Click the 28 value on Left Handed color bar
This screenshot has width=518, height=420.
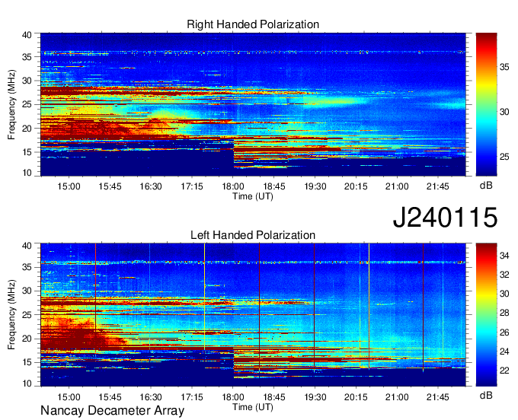504,313
